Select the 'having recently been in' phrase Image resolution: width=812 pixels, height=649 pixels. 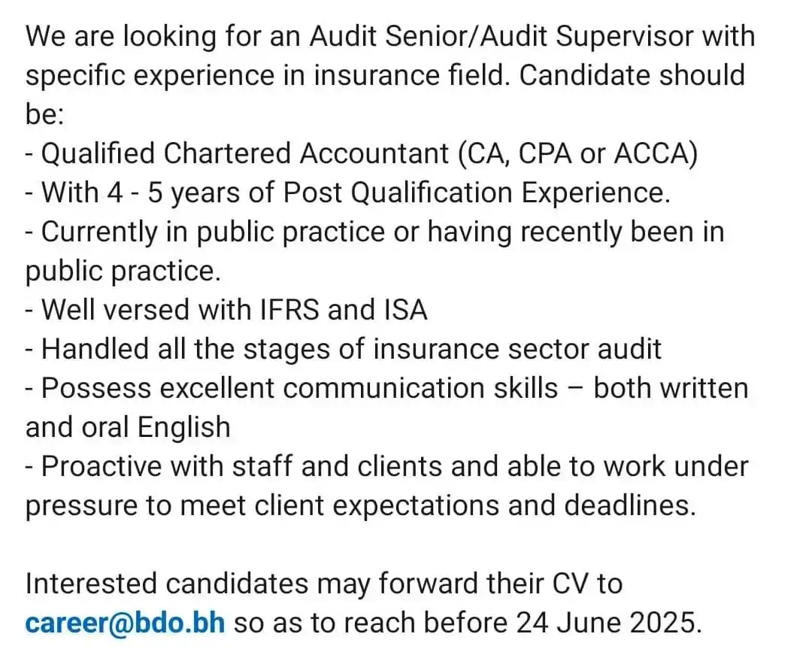[575, 232]
